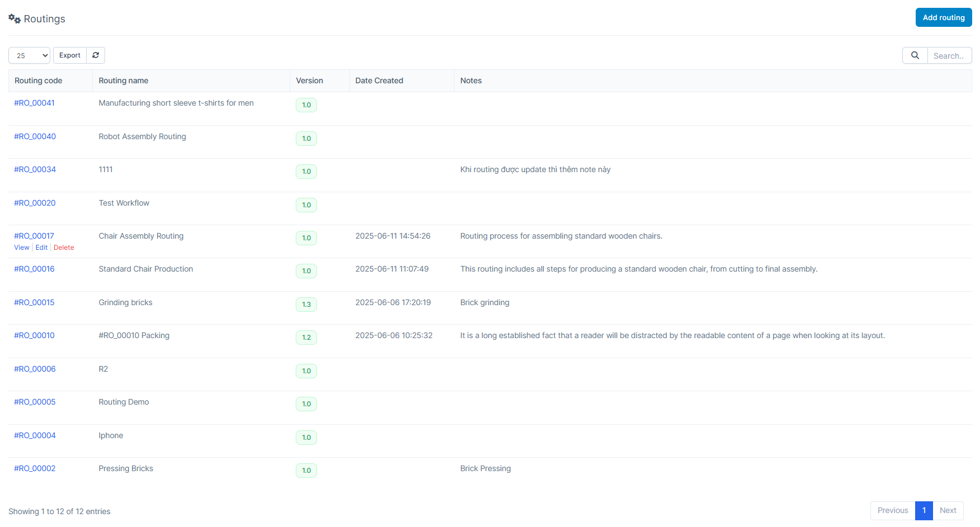Screen dimensions: 980x527
Task: Click the Next page button
Action: tap(948, 510)
